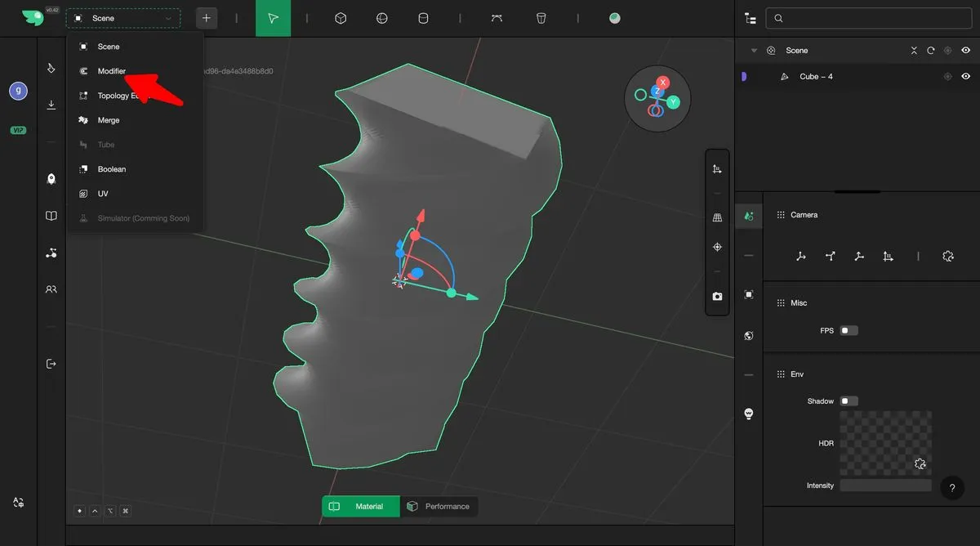Click the help question mark button
Viewport: 980px width, 546px height.
(x=951, y=488)
